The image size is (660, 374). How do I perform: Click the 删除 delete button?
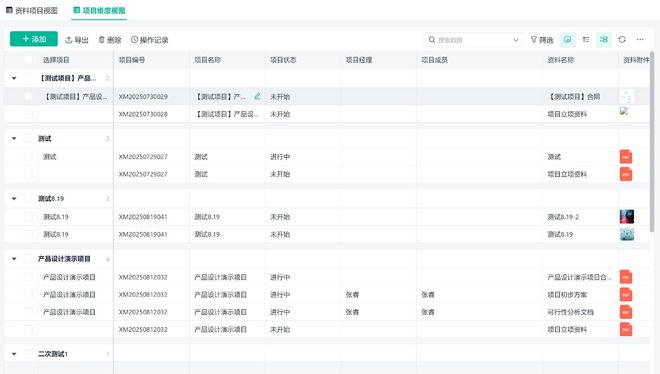[110, 40]
